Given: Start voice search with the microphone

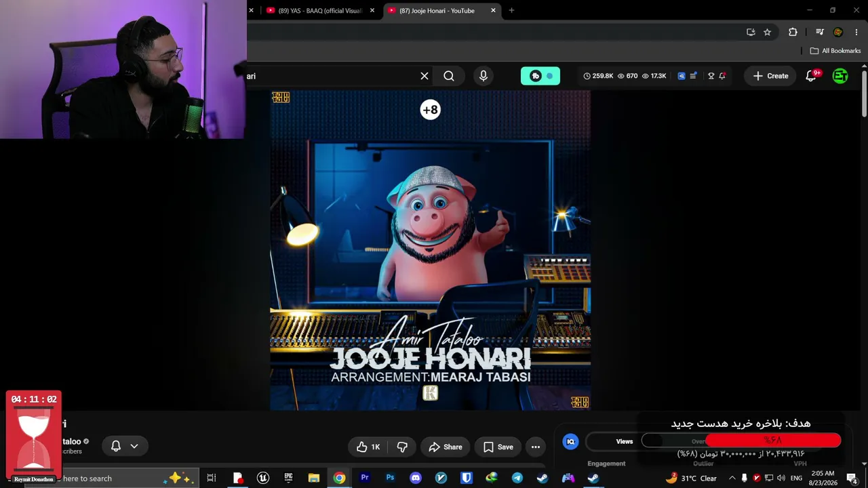Looking at the screenshot, I should click(x=484, y=76).
